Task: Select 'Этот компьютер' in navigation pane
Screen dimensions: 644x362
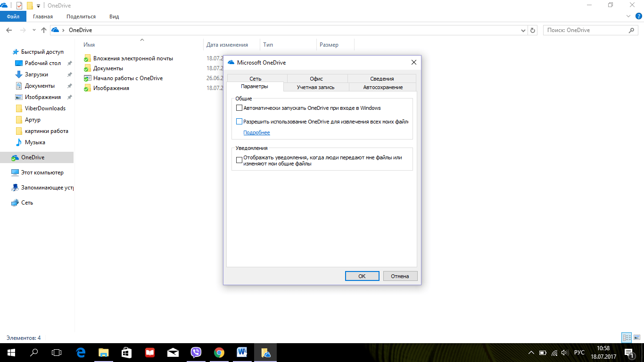Action: click(x=42, y=173)
